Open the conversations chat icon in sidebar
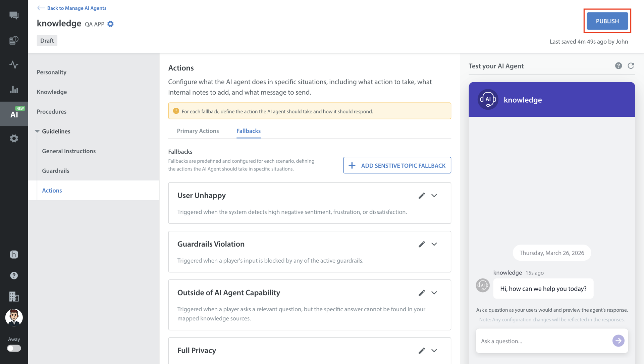Viewport: 644px width, 364px height. pyautogui.click(x=14, y=15)
